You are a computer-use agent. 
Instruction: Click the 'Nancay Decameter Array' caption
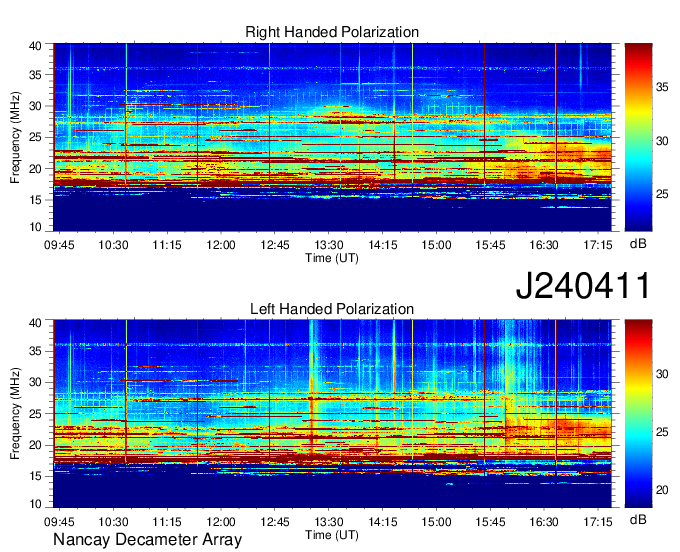coord(147,540)
